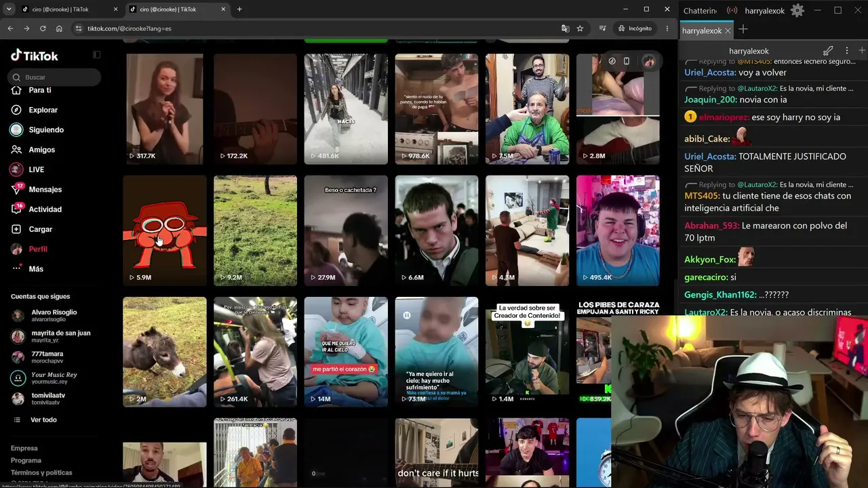
Task: Click the Buscar search field
Action: tap(56, 77)
